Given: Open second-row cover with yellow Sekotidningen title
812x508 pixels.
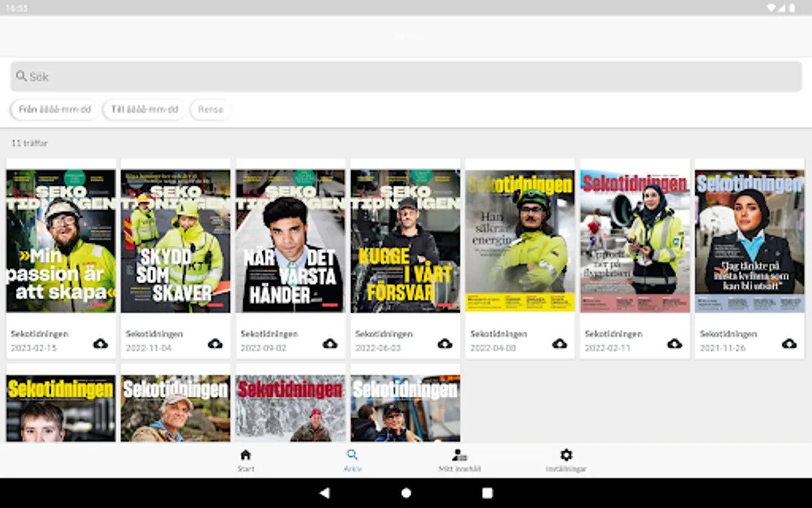Looking at the screenshot, I should (x=61, y=408).
